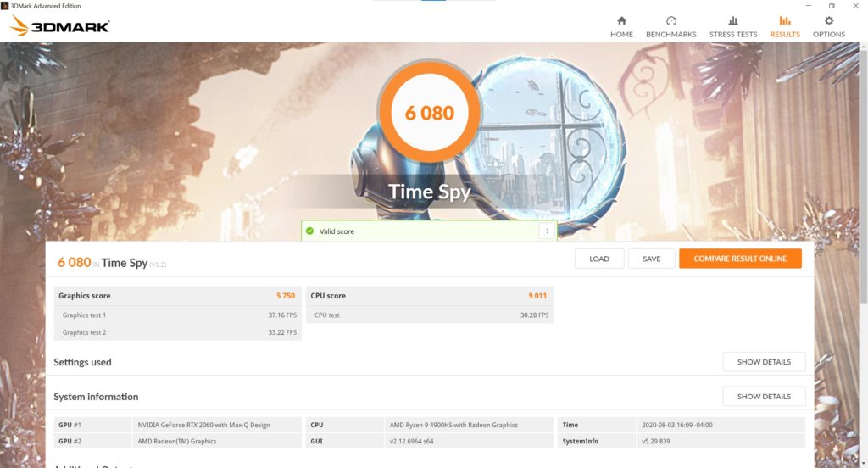The width and height of the screenshot is (868, 468).
Task: Open Options gear icon
Action: point(828,21)
